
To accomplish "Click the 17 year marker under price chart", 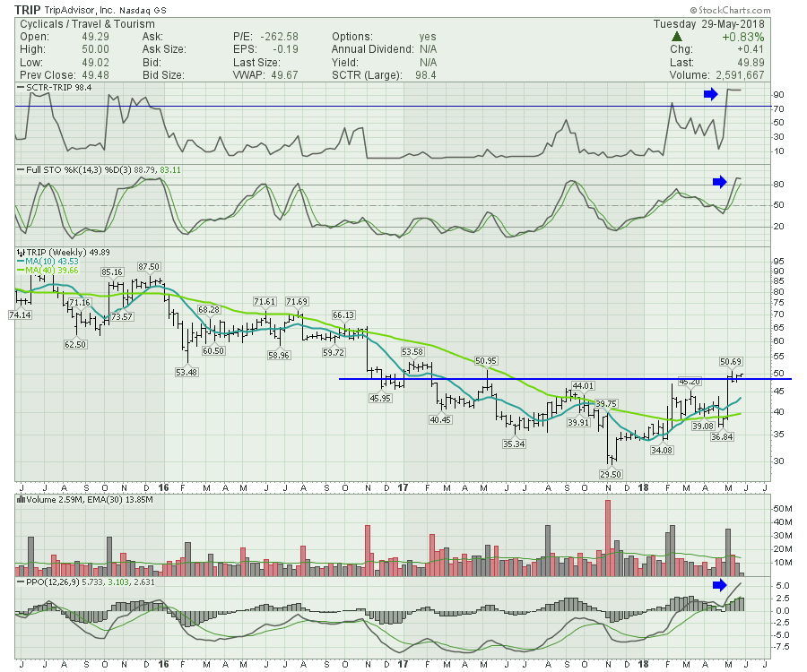I will click(403, 488).
